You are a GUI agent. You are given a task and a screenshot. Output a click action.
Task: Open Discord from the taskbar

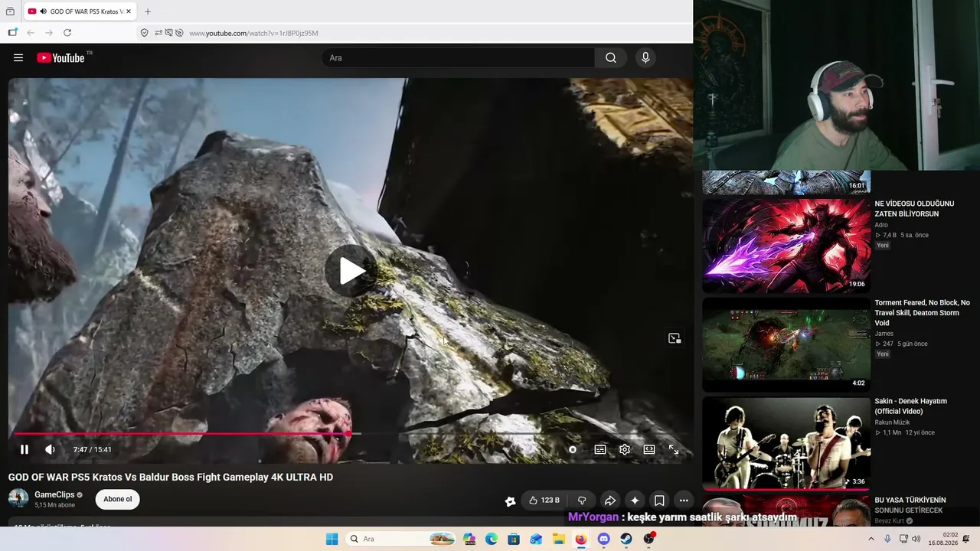[x=604, y=539]
